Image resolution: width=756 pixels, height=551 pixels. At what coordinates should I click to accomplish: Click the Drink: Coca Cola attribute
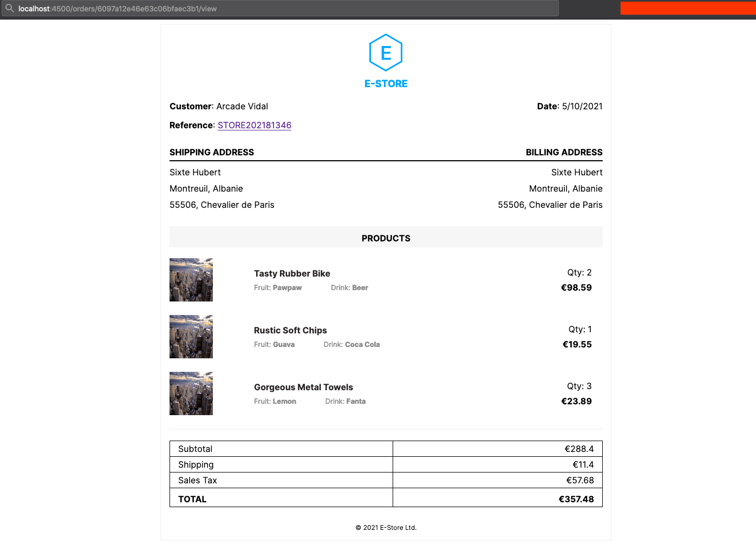click(x=351, y=344)
